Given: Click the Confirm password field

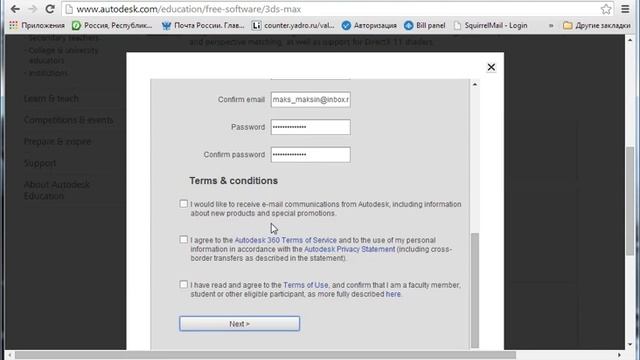Looking at the screenshot, I should tap(310, 155).
